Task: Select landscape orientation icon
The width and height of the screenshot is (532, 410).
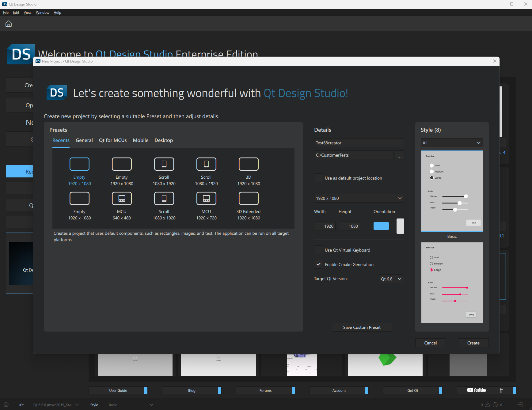Action: [x=381, y=226]
